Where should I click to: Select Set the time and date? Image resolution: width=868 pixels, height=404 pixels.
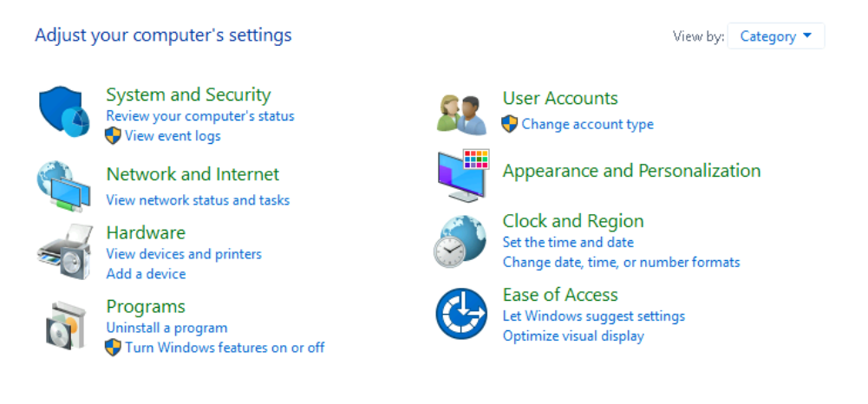568,243
